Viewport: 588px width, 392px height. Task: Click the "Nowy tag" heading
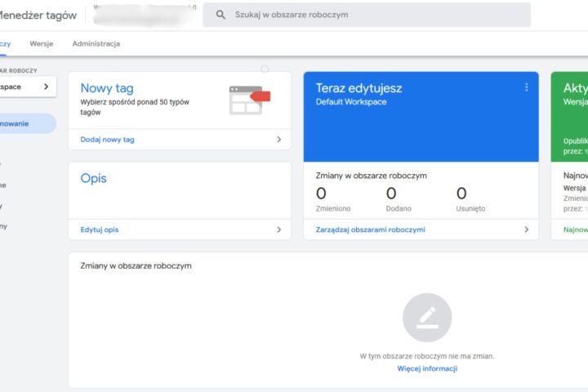tap(107, 88)
